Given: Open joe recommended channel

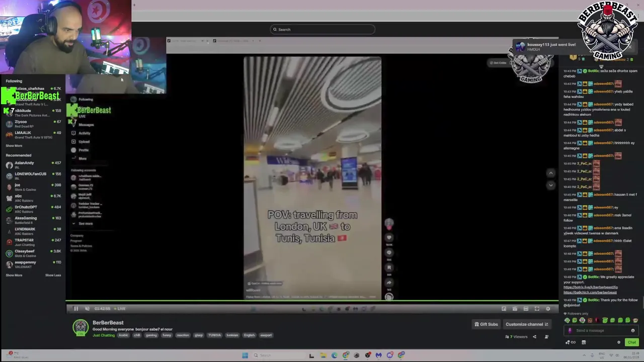Looking at the screenshot, I should [x=33, y=187].
